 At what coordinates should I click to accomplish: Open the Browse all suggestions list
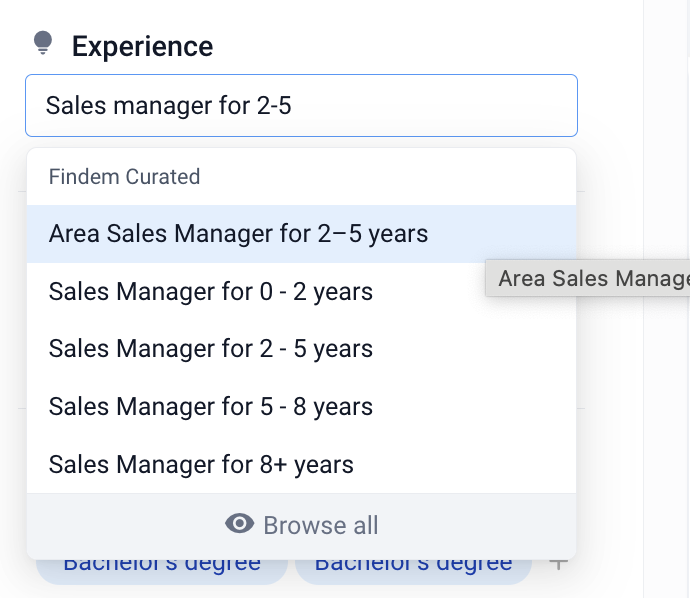tap(301, 525)
